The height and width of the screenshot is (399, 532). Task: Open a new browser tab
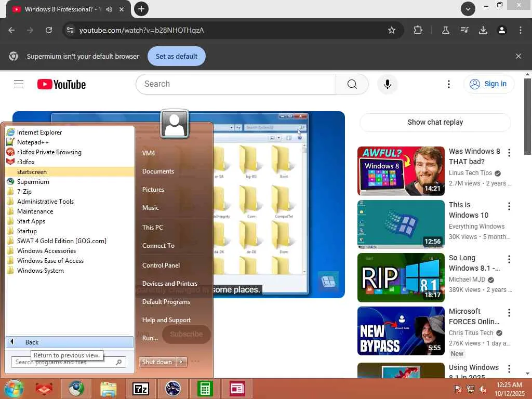click(141, 9)
